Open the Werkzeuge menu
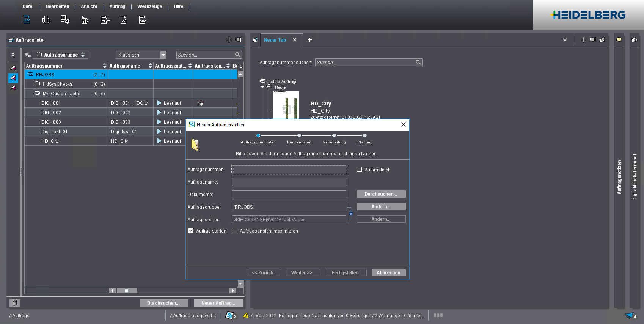 (x=149, y=6)
